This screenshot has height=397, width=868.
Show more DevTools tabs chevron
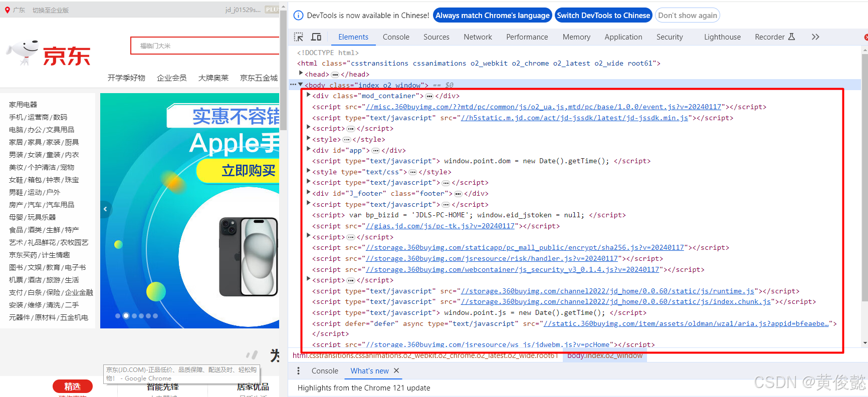[815, 37]
